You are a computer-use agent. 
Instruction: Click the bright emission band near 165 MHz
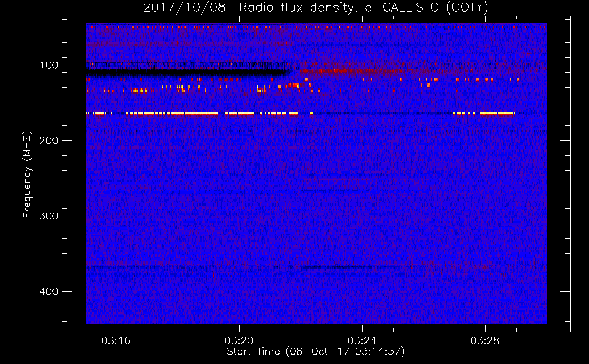[300, 114]
